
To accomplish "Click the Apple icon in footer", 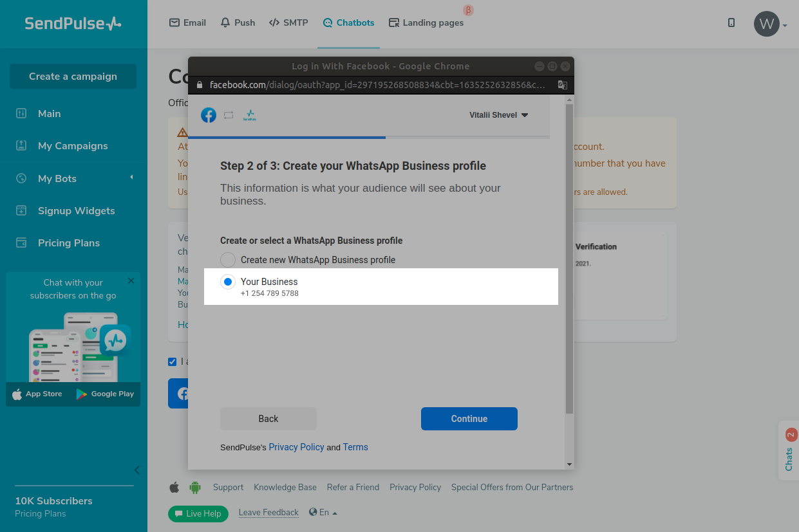I will click(x=174, y=487).
